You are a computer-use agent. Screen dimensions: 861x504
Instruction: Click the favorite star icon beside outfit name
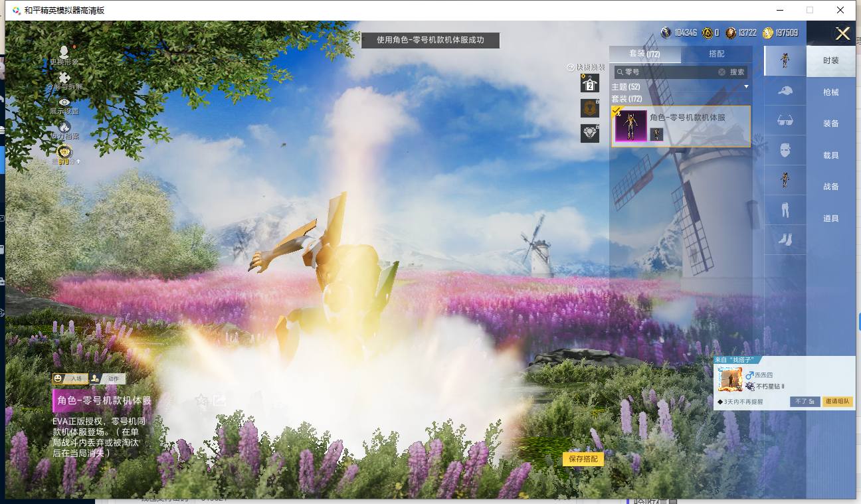click(201, 400)
